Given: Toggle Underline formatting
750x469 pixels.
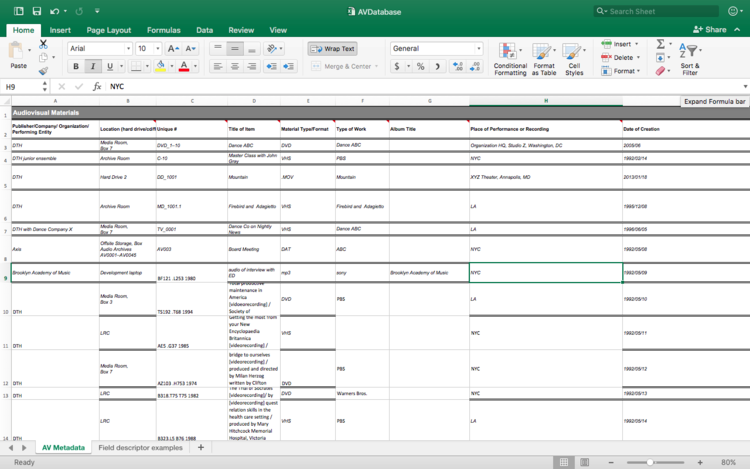Looking at the screenshot, I should (x=110, y=66).
